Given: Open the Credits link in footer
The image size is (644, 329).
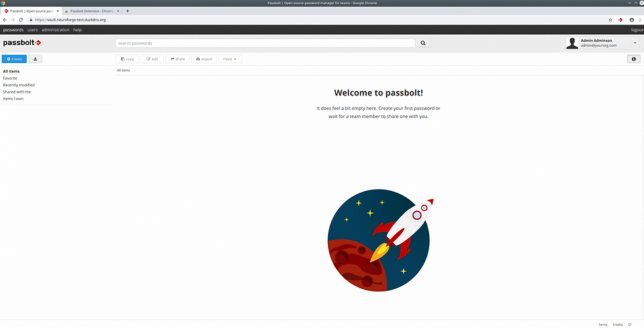Looking at the screenshot, I should click(618, 325).
